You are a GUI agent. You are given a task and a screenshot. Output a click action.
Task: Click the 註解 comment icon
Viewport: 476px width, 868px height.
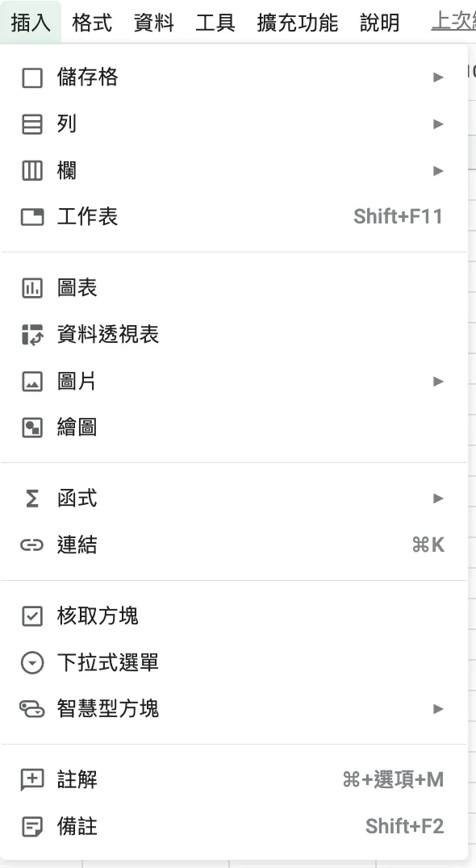pos(31,780)
